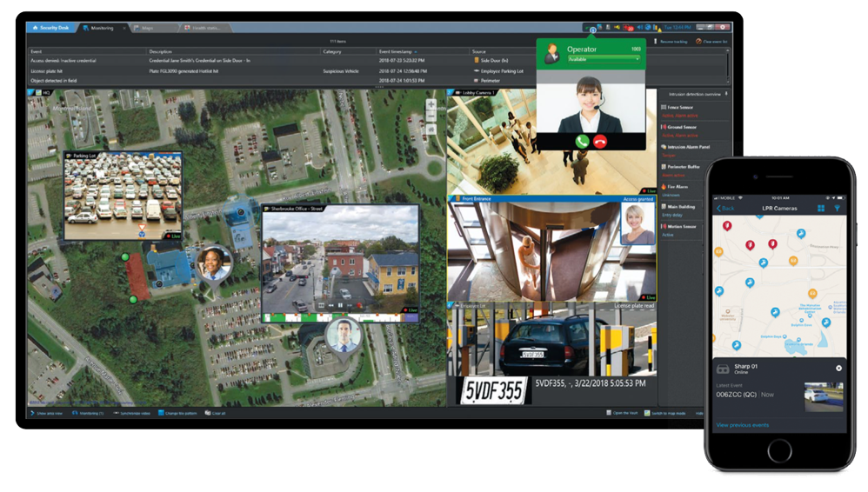Click the Suspicious Vehicle category cell
868x492 pixels.
pyautogui.click(x=341, y=70)
